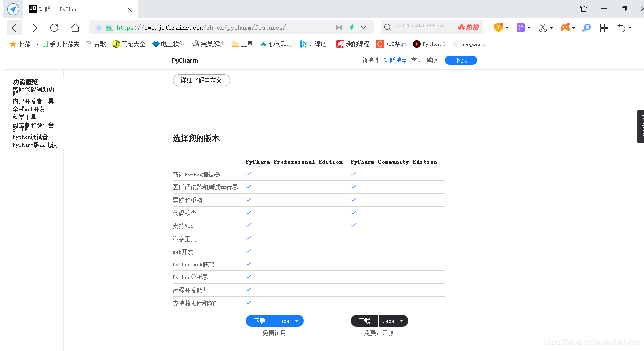Click the blue 下载 button in header
This screenshot has height=351, width=644.
point(461,60)
